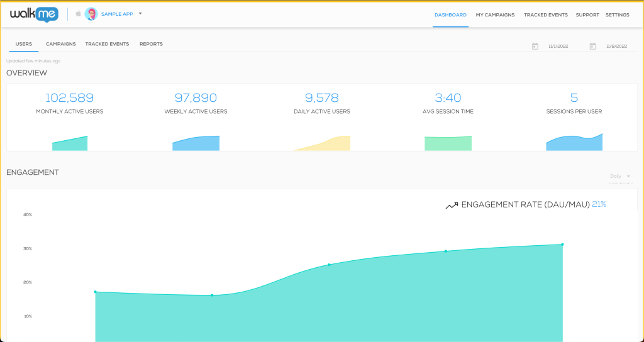This screenshot has height=342, width=644.
Task: Click the 11/8/2022 end date field
Action: [614, 47]
